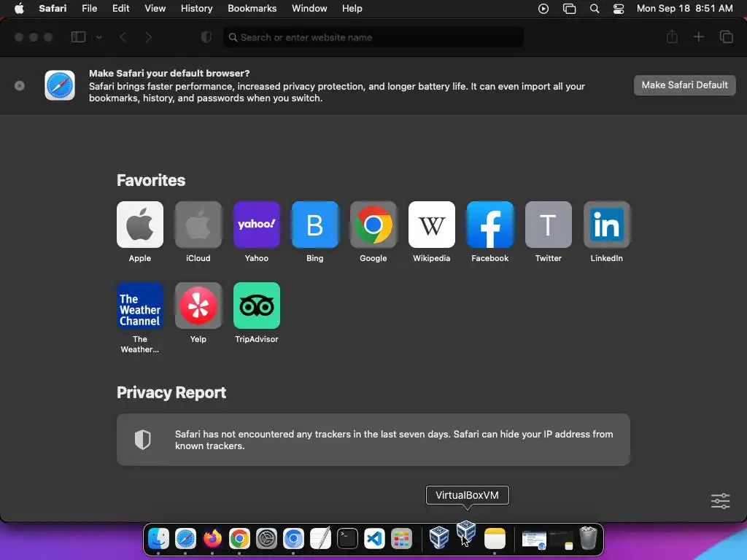Open Terminal from the Dock
This screenshot has width=747, height=560.
(x=347, y=539)
